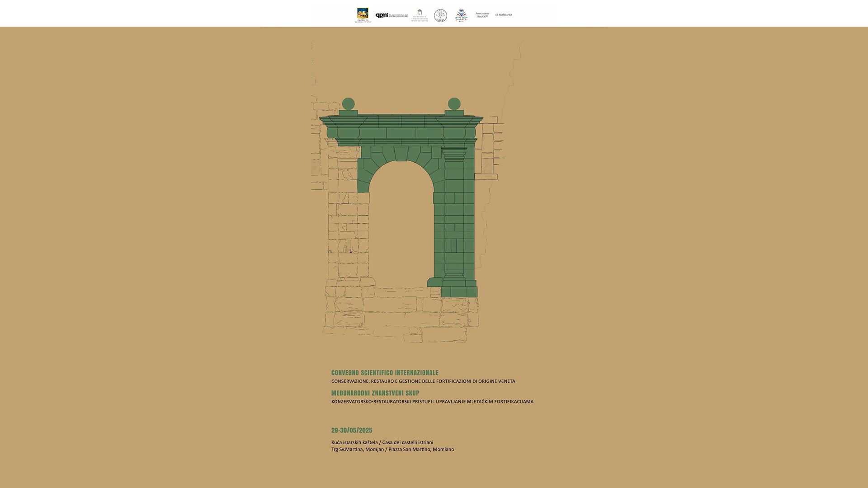Click the right stone sphere on arch

[454, 104]
